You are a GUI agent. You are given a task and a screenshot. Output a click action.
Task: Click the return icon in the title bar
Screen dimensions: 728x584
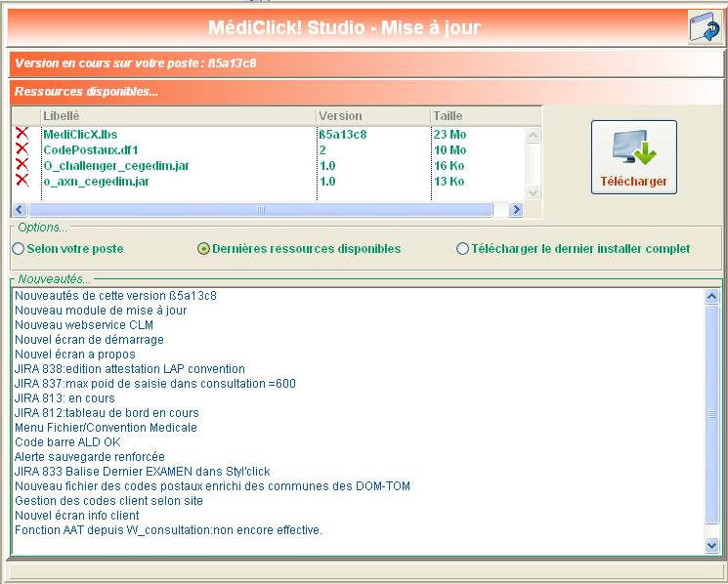click(x=705, y=27)
